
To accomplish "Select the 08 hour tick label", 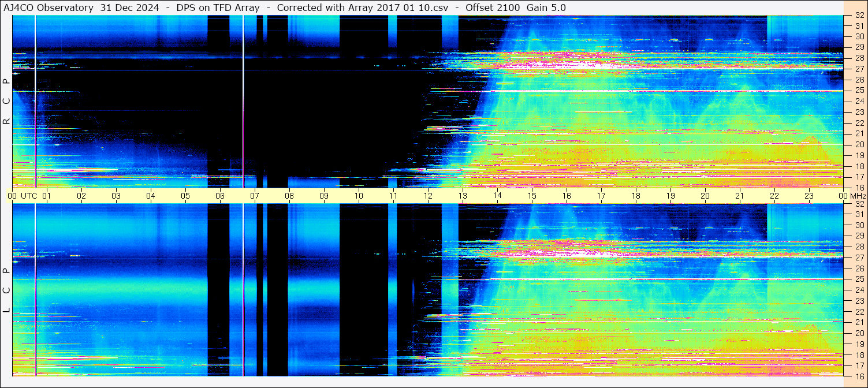I will point(289,196).
